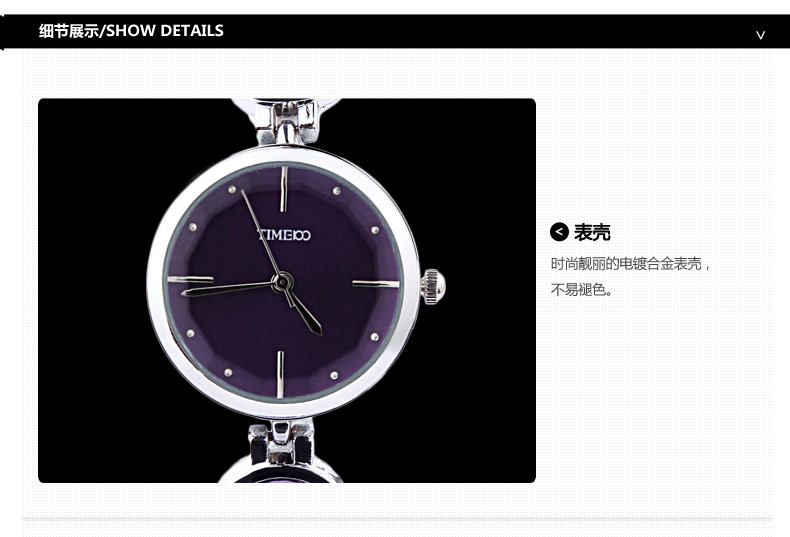Click the 9 o'clock marker on the dial
Screen dimensions: 790x537
[x=190, y=279]
